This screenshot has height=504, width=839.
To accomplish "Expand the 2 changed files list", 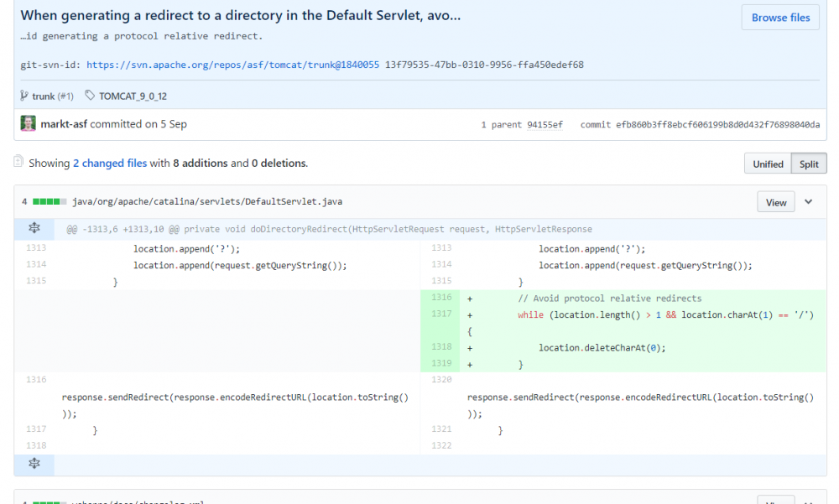I will click(x=110, y=164).
